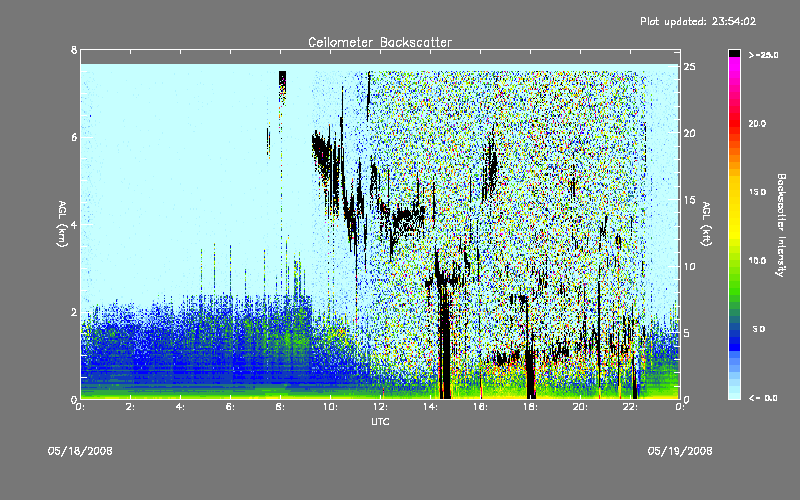The height and width of the screenshot is (500, 800).
Task: Click the tall black column reaching the ground after 14 UTC
Action: pos(445,342)
